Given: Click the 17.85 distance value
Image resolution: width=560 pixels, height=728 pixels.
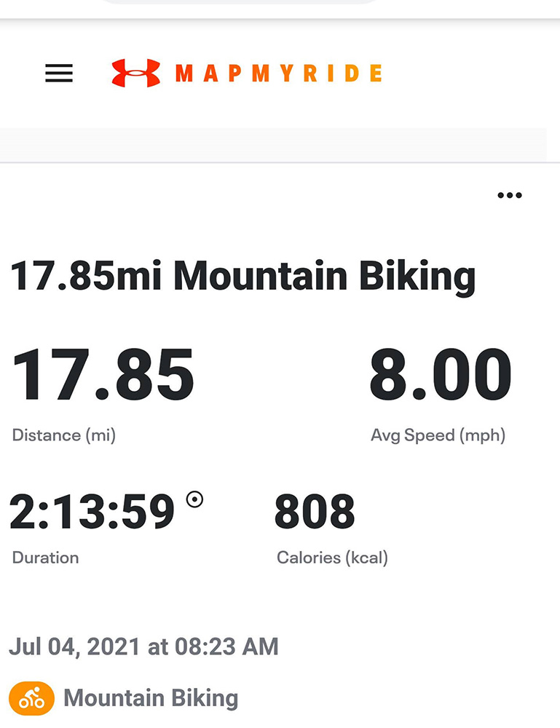Looking at the screenshot, I should 103,376.
